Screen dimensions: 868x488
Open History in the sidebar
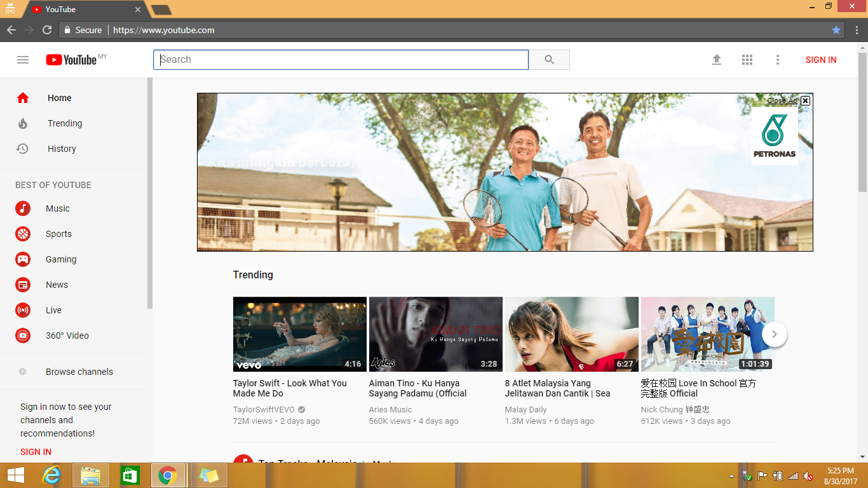click(62, 149)
